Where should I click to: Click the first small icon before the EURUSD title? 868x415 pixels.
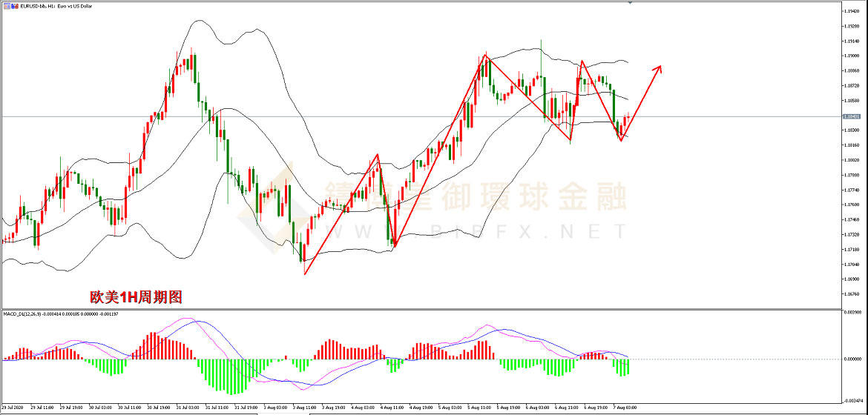(x=5, y=7)
